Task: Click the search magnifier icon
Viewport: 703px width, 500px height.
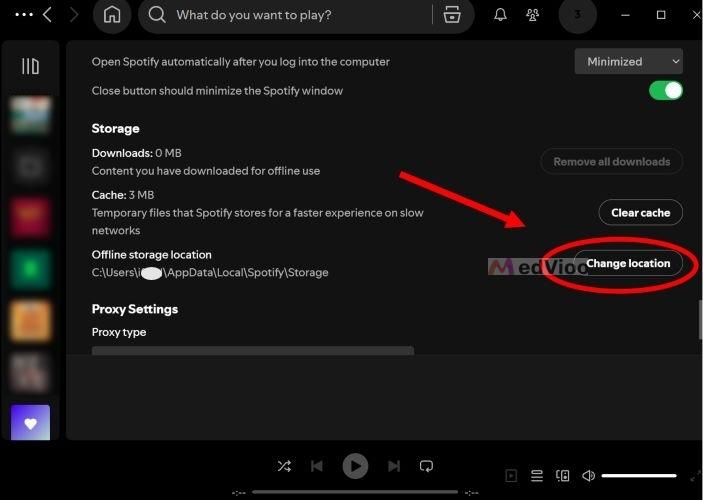Action: [x=156, y=15]
